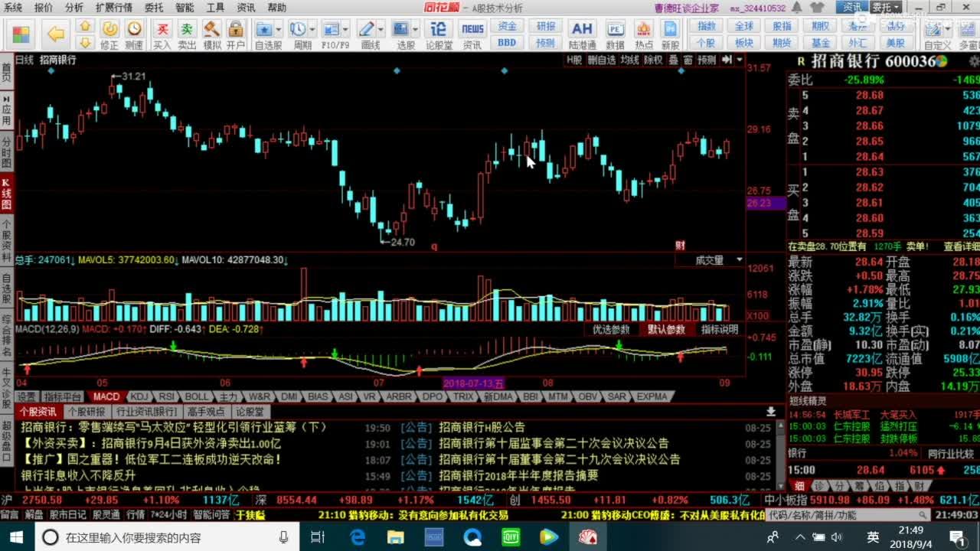This screenshot has height=551, width=980.
Task: Click 删自选 to remove from watchlist
Action: (602, 60)
